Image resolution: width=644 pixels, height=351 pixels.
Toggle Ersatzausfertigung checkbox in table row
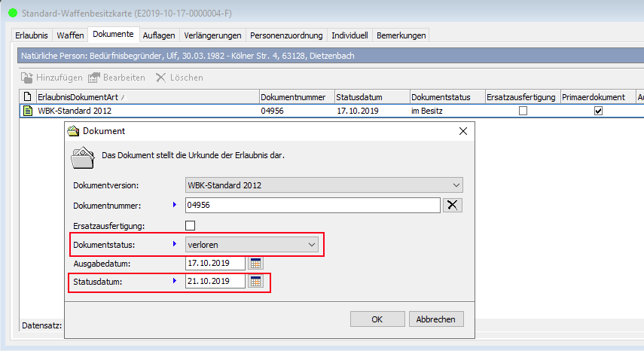click(x=523, y=111)
